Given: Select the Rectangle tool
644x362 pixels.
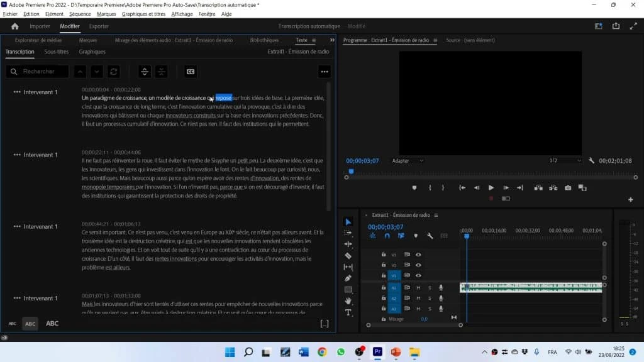Looking at the screenshot, I should point(348,289).
